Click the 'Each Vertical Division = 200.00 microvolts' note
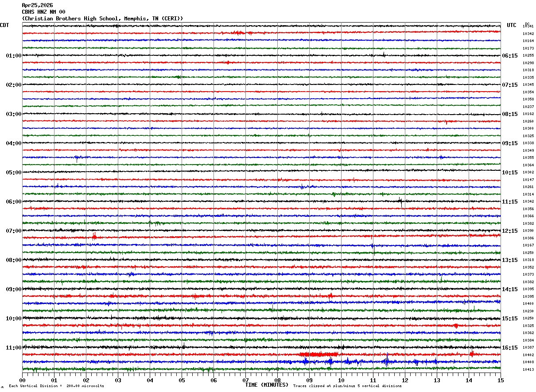This screenshot has width=536, height=392. pyautogui.click(x=57, y=386)
